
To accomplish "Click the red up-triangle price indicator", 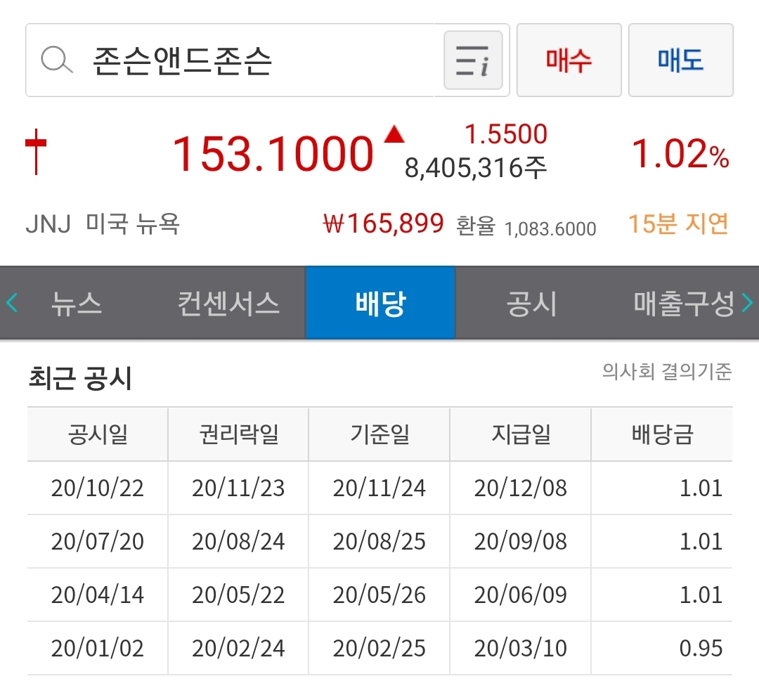I will click(x=394, y=134).
